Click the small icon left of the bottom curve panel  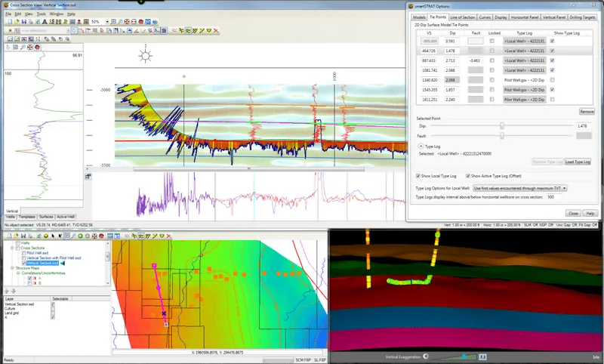point(88,177)
